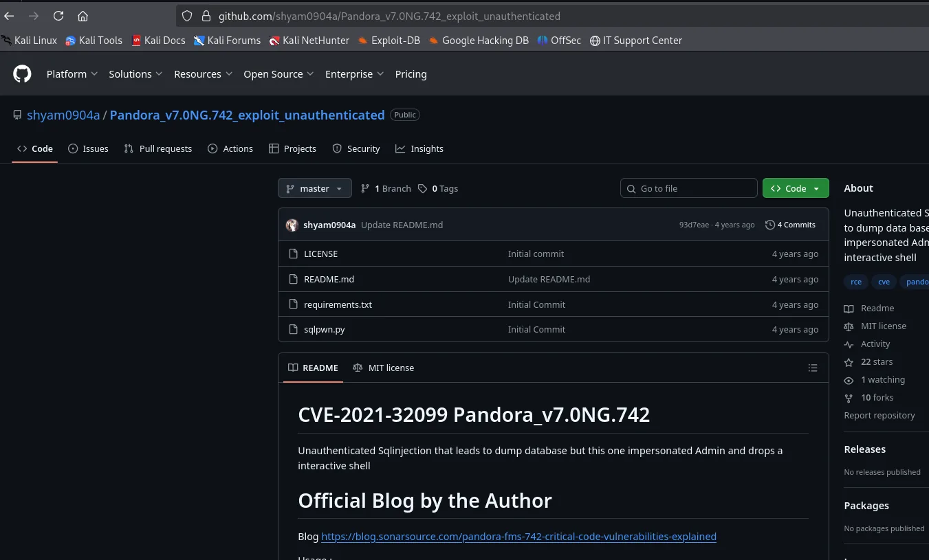Open the Kali Forums bookmark

click(227, 41)
